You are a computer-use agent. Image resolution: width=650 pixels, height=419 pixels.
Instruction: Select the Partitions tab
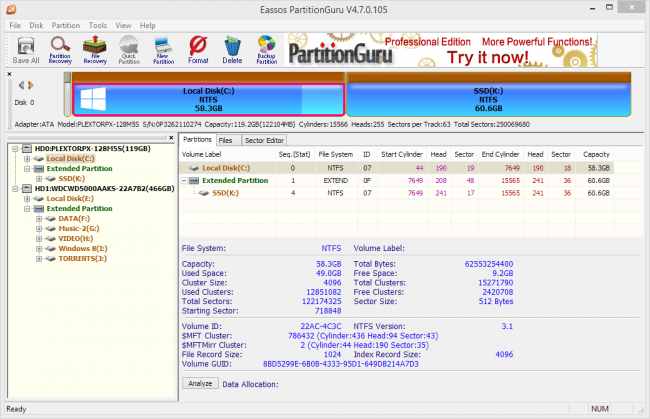pyautogui.click(x=197, y=140)
